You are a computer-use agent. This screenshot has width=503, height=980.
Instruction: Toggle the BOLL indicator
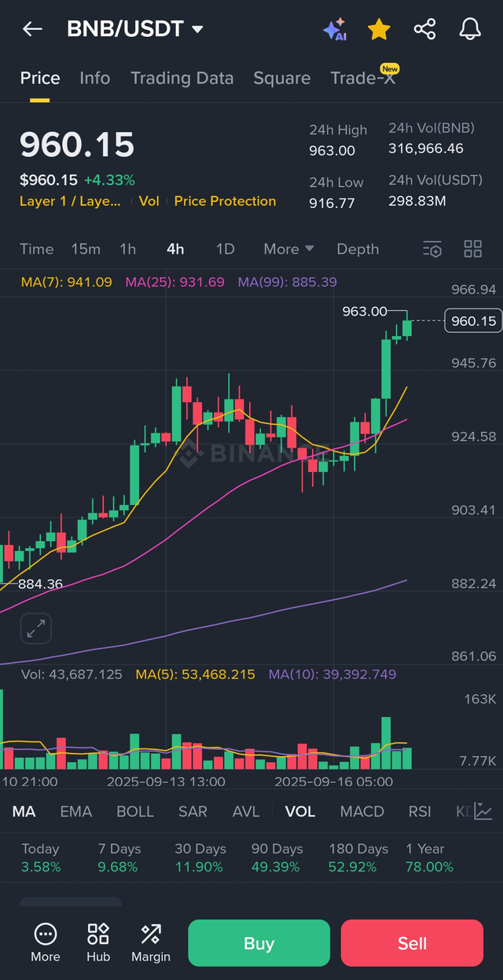coord(135,811)
